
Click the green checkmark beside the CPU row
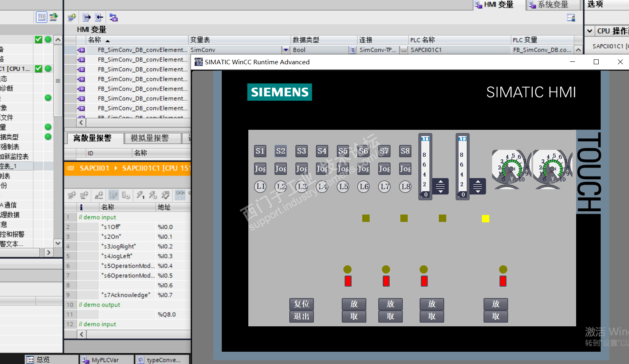point(39,69)
